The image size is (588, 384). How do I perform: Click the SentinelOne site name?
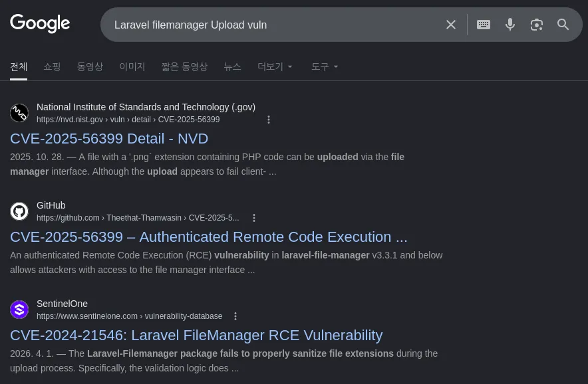(63, 304)
